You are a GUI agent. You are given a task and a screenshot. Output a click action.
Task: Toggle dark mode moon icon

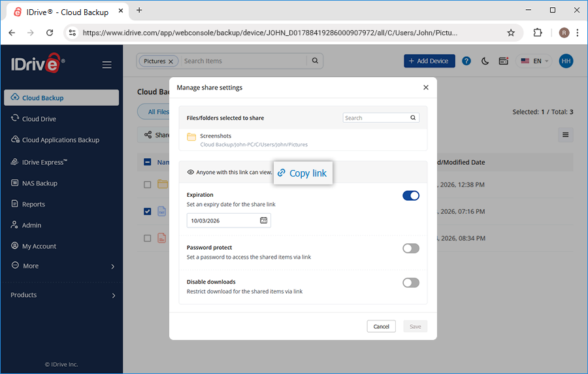point(485,61)
